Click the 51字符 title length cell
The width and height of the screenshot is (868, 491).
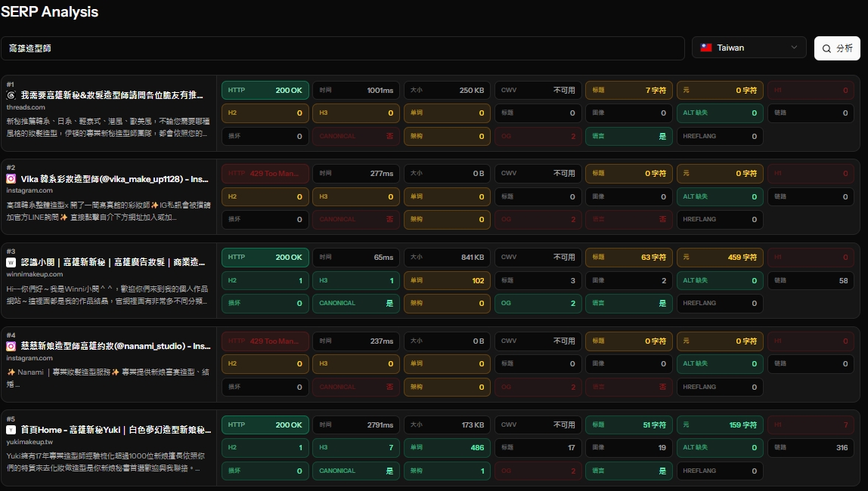tap(629, 425)
